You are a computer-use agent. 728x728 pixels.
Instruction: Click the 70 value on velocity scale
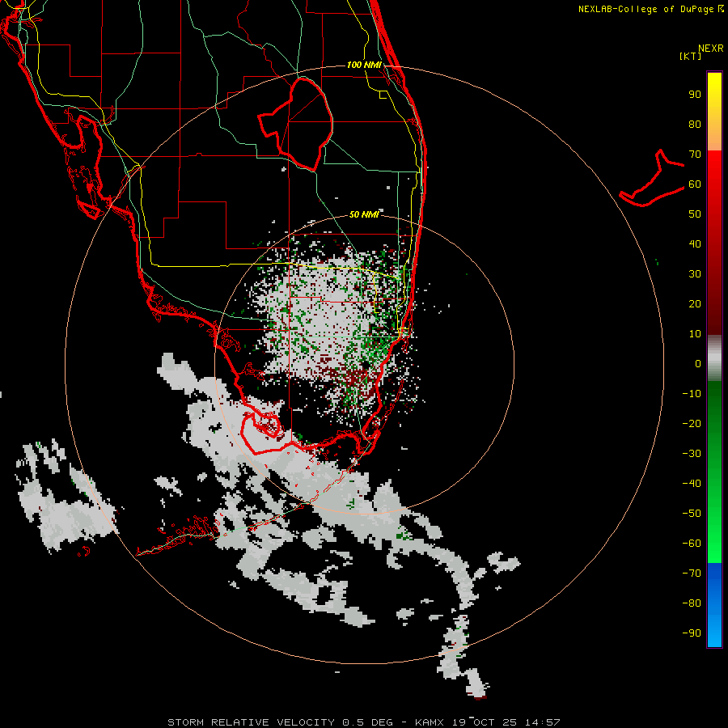(695, 154)
